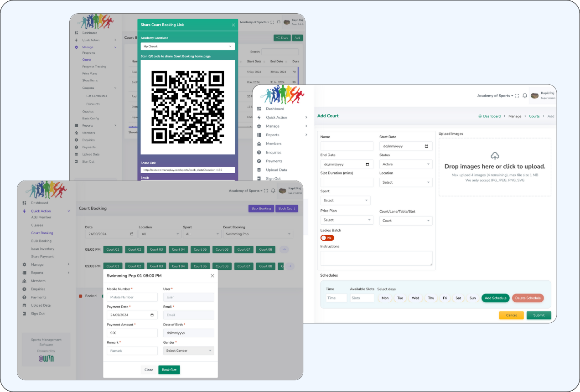Toggle the Fri day in Schedules

click(x=445, y=298)
